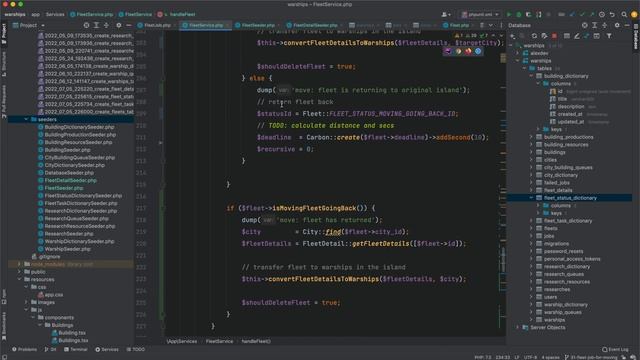The image size is (640, 360).
Task: Edit the data source with the pencil icon
Action: point(577,36)
